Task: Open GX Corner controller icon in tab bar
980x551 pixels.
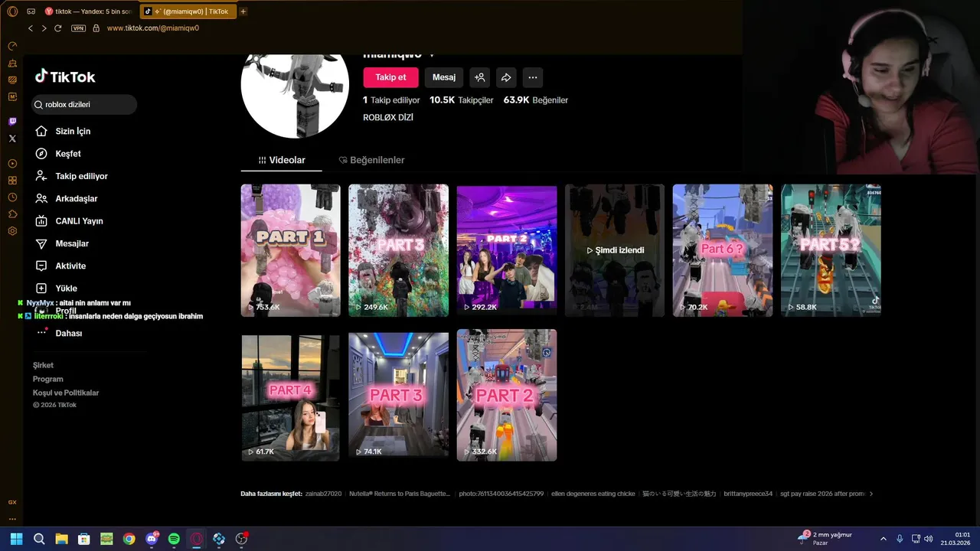Action: coord(31,11)
